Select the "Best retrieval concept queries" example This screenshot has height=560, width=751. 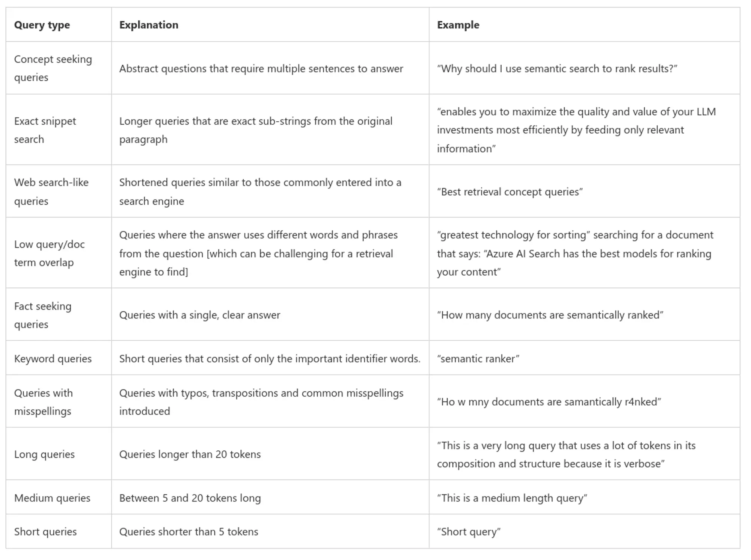(x=510, y=192)
